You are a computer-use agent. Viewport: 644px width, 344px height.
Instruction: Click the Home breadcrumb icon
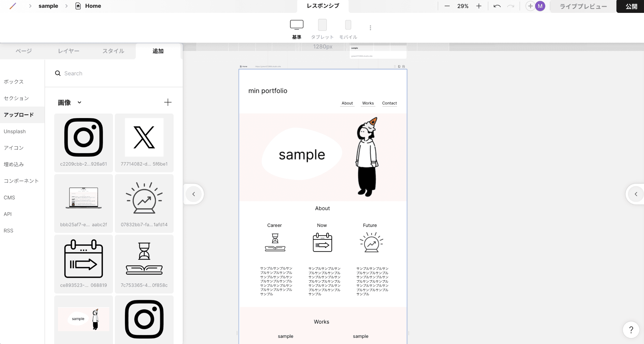click(78, 6)
